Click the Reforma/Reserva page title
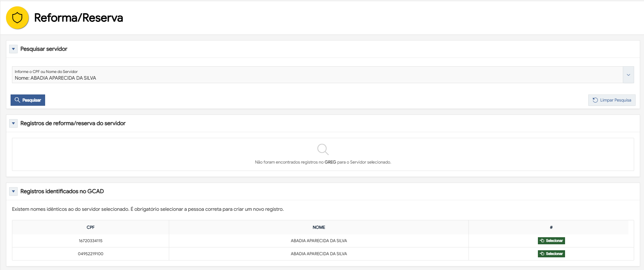This screenshot has width=644, height=270. click(78, 18)
